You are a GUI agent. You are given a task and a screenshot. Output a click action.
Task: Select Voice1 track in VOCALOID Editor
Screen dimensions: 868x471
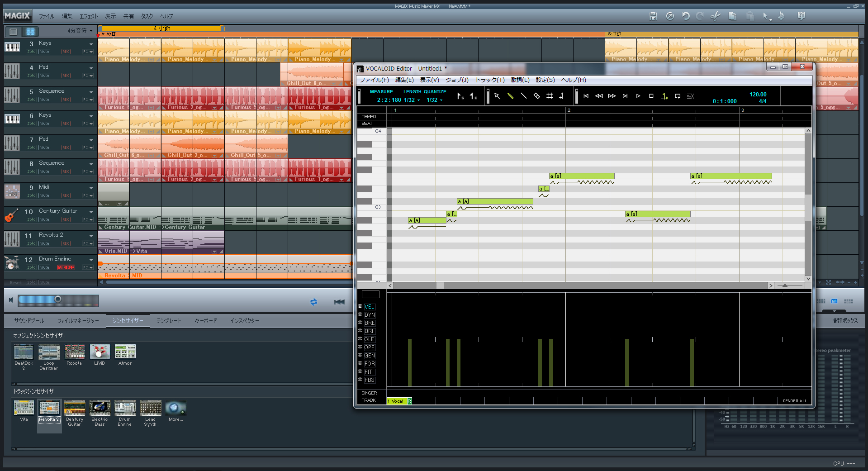397,401
